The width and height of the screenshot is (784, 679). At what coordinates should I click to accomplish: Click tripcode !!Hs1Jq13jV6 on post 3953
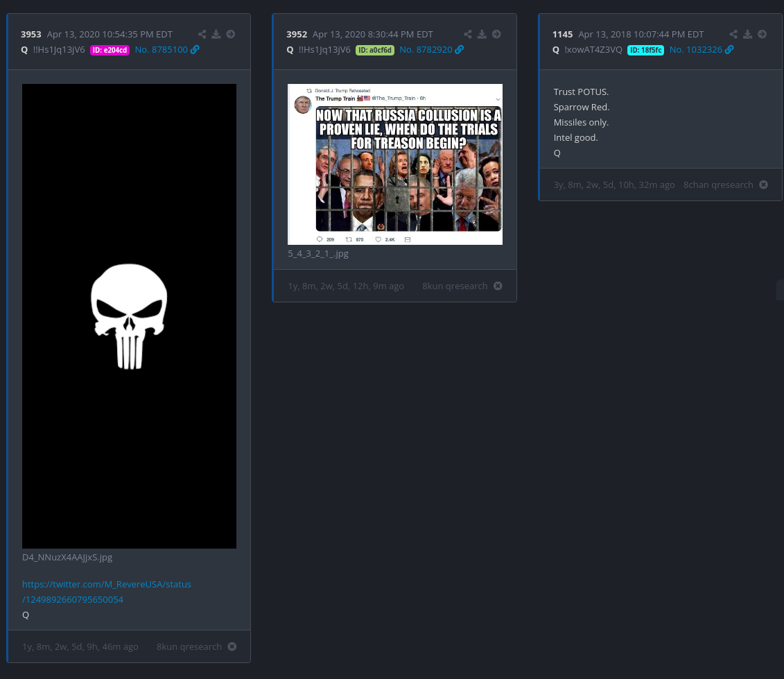point(59,49)
